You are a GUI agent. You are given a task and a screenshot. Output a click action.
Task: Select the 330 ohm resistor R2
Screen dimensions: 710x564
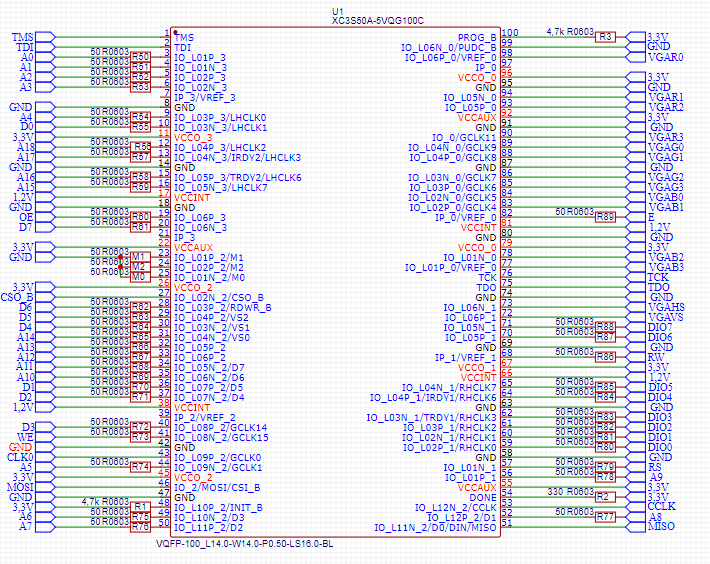[605, 497]
